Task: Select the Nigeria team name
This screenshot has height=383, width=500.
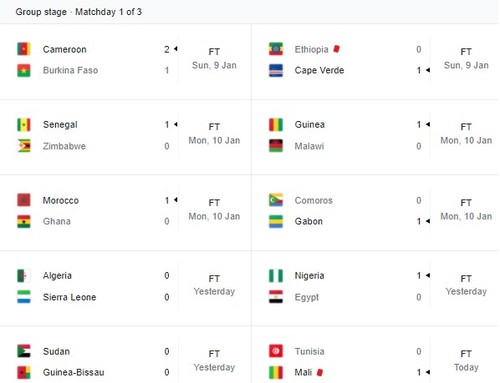Action: (309, 276)
